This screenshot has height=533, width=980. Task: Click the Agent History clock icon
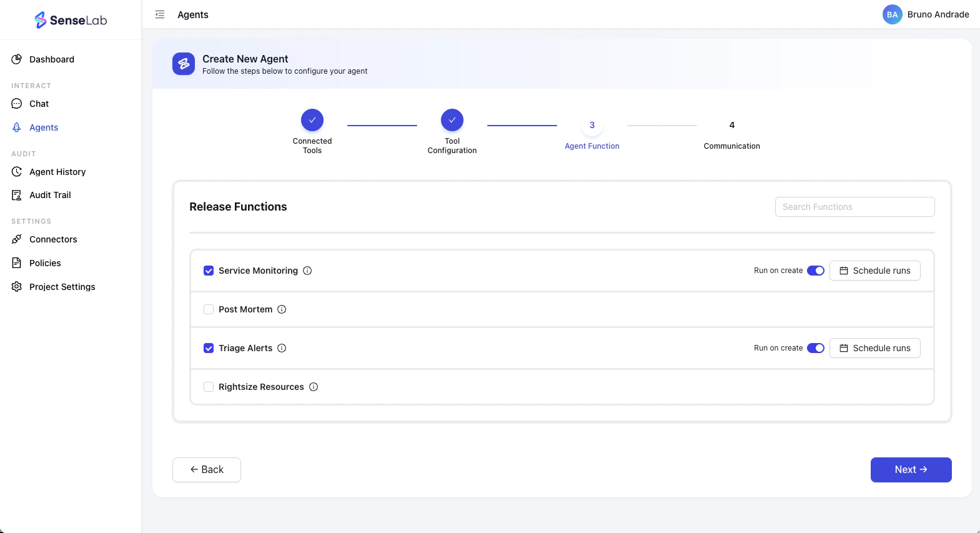coord(17,172)
